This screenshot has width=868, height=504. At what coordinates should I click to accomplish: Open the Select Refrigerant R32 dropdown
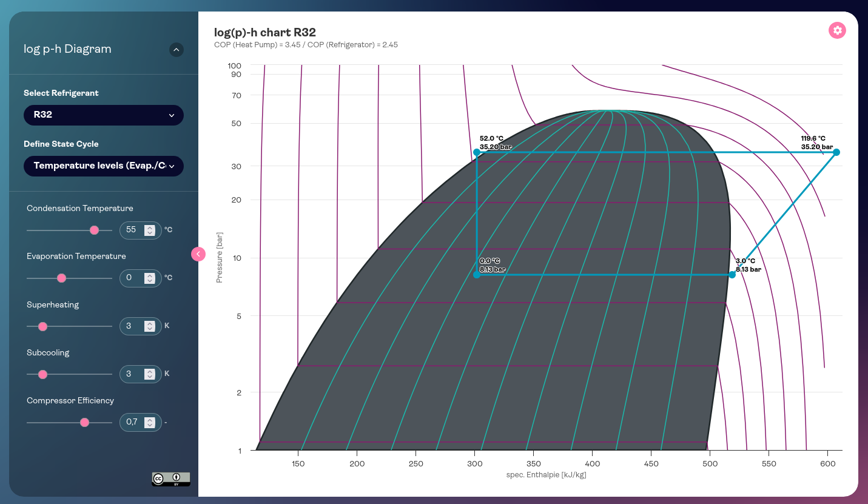click(103, 115)
